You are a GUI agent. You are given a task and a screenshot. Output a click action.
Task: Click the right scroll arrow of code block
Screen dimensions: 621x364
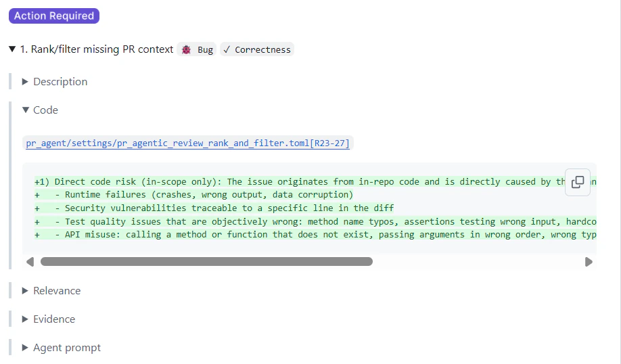pyautogui.click(x=589, y=262)
